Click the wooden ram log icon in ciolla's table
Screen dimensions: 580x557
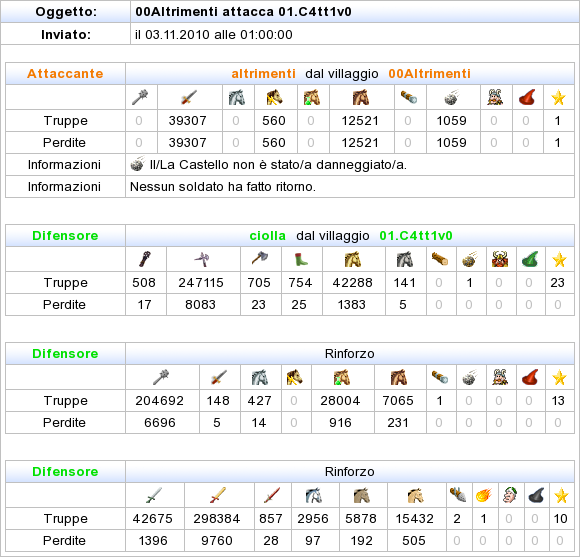440,259
